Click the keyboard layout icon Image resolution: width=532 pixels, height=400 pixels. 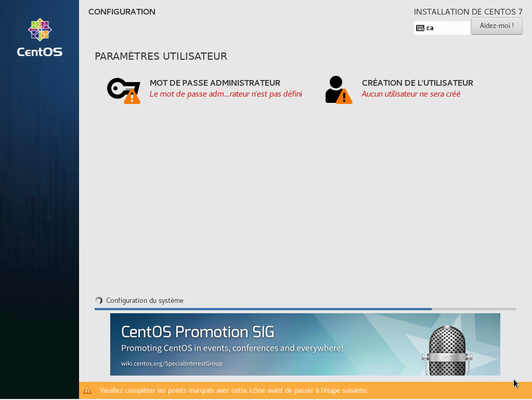point(420,28)
